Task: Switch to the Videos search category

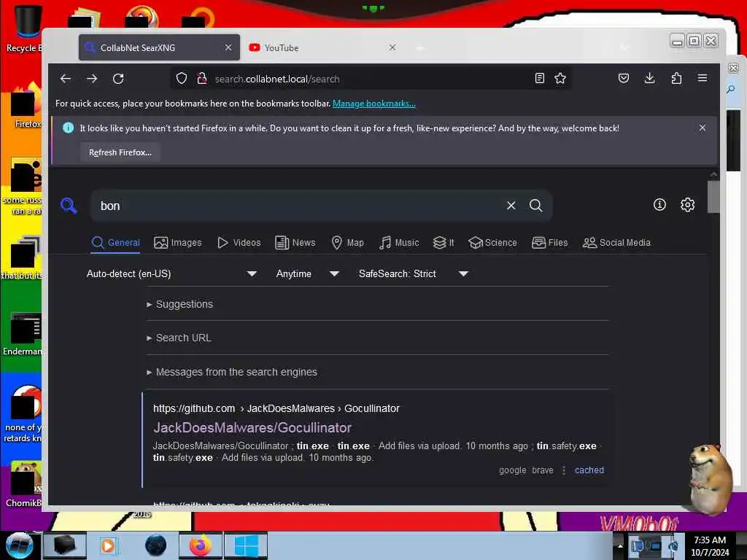Action: click(239, 243)
